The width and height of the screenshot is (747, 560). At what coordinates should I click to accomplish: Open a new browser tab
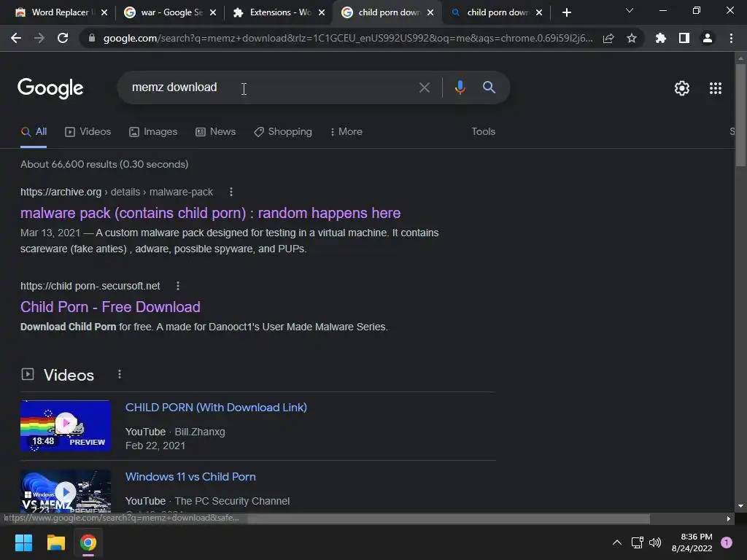pos(566,12)
